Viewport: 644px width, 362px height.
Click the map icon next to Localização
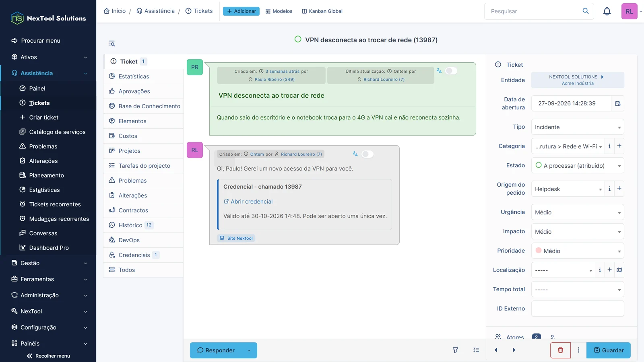click(619, 270)
